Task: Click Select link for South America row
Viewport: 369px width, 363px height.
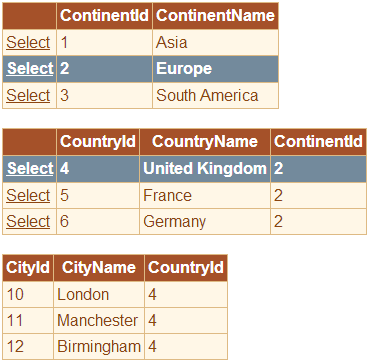Action: coord(28,95)
